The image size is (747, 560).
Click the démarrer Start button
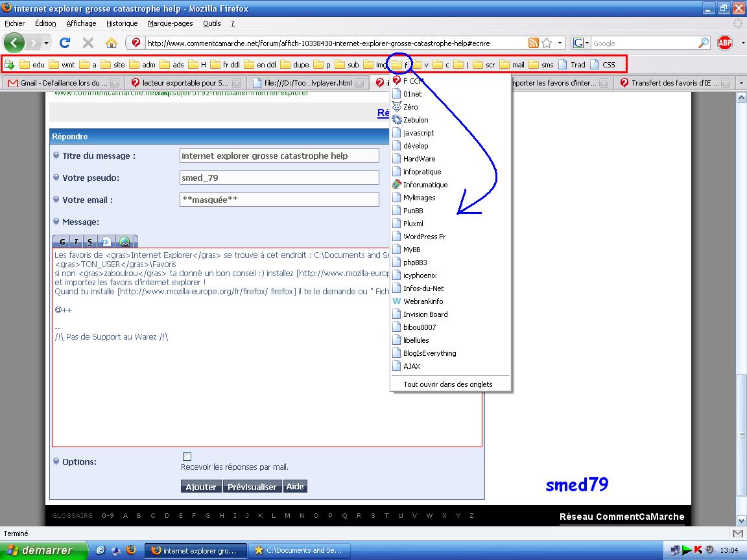pyautogui.click(x=44, y=550)
